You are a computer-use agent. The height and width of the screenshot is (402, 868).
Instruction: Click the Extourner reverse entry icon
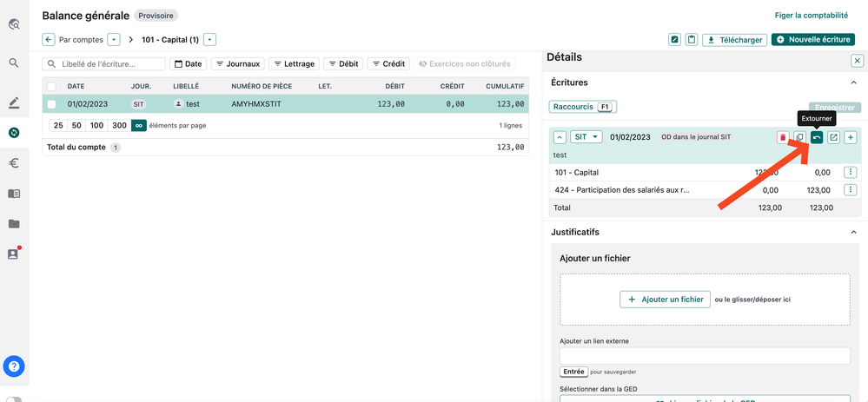(x=817, y=137)
